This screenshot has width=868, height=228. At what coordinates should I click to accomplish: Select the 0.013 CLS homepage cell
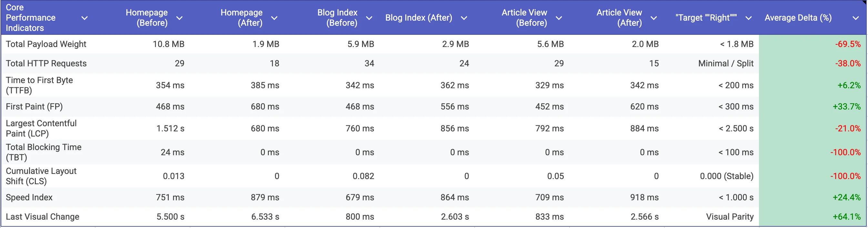174,176
